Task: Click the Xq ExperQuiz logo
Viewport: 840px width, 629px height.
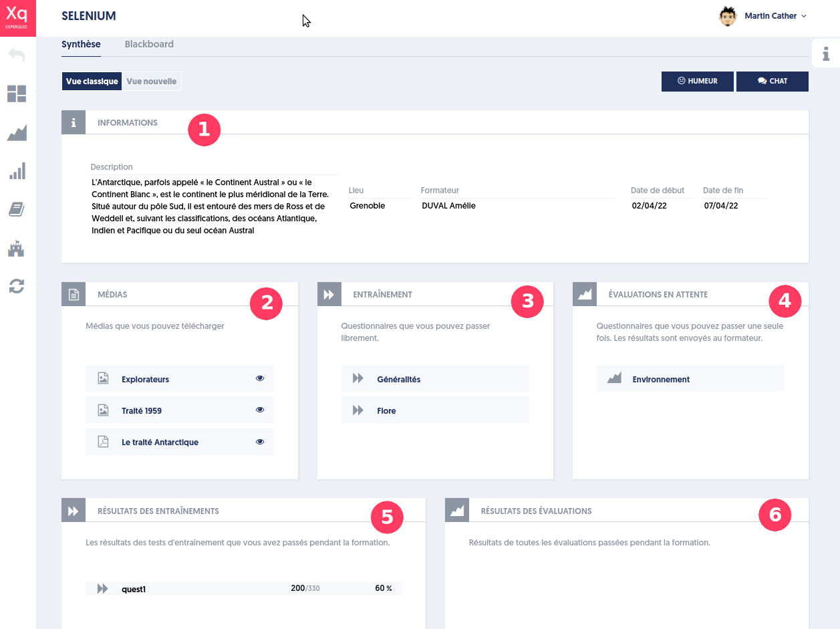Action: (17, 18)
